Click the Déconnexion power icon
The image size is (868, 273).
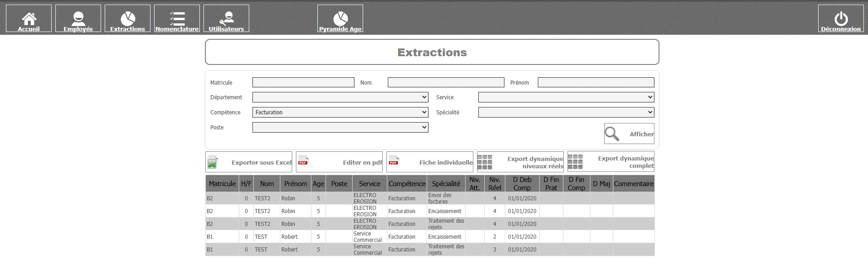[x=841, y=18]
